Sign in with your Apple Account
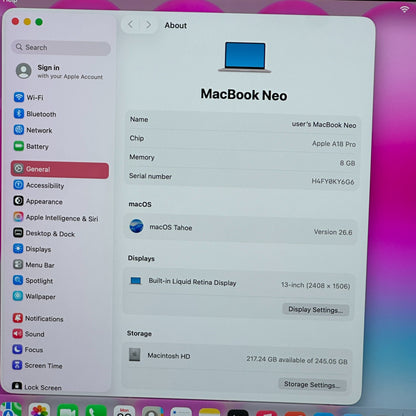The width and height of the screenshot is (416, 416). (60, 71)
